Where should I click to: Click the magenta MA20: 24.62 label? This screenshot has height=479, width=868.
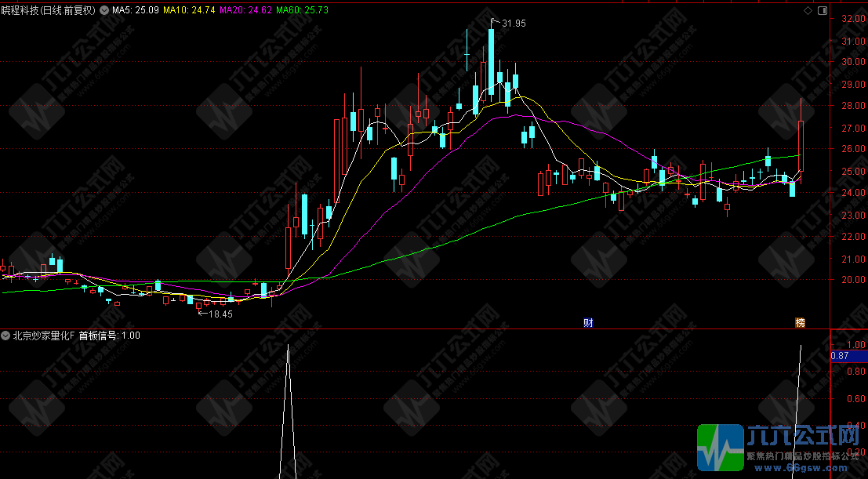coord(245,11)
